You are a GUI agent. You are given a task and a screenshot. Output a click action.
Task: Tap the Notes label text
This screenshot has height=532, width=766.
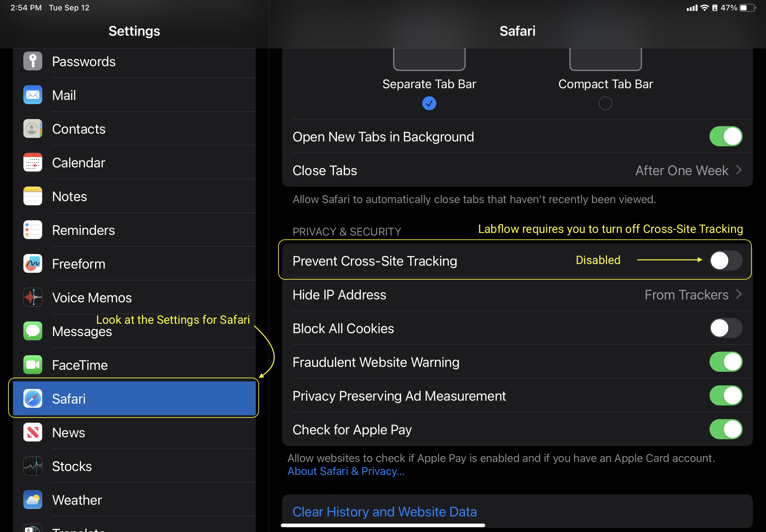pos(69,197)
